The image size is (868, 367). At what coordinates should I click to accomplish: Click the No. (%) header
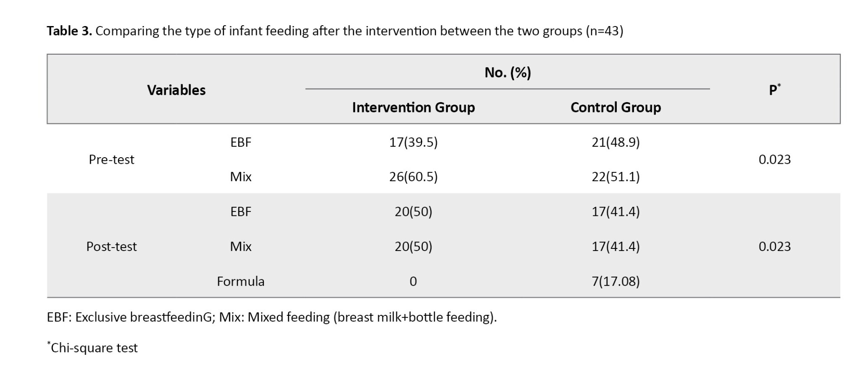click(x=507, y=72)
